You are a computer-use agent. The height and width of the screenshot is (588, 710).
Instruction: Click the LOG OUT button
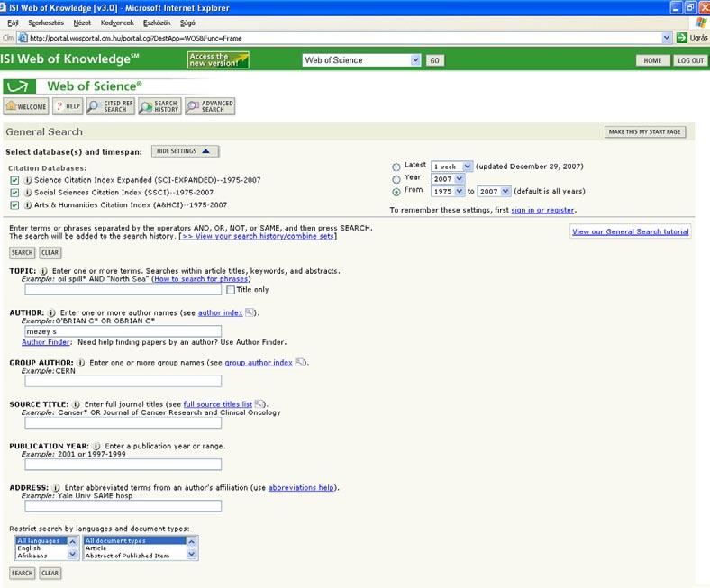[x=690, y=60]
